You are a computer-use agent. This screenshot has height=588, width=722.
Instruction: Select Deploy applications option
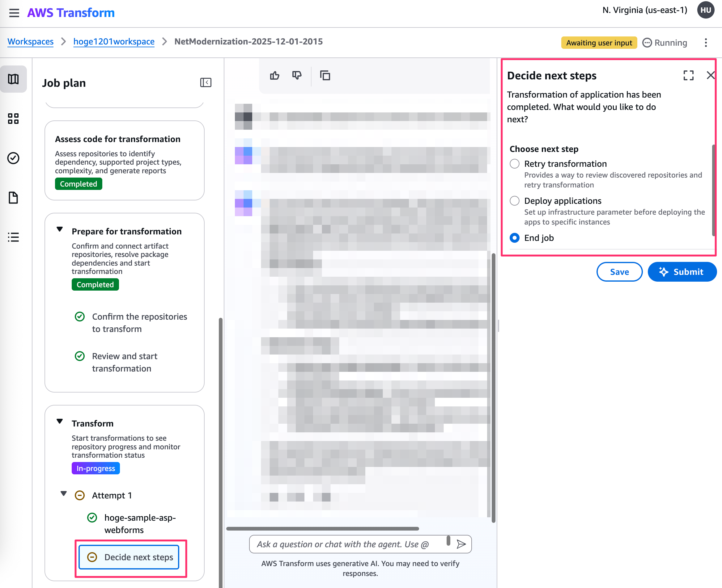point(515,201)
